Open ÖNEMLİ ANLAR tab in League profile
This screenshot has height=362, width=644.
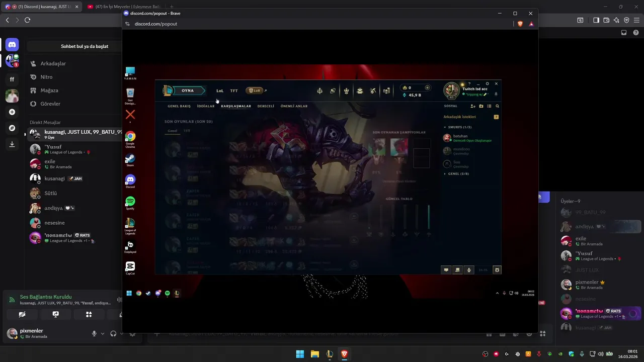[294, 106]
